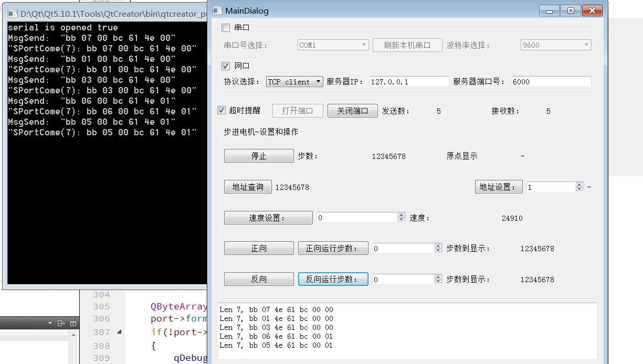Click the 步进电机-设置和操作 group title
643x364 pixels.
click(261, 132)
